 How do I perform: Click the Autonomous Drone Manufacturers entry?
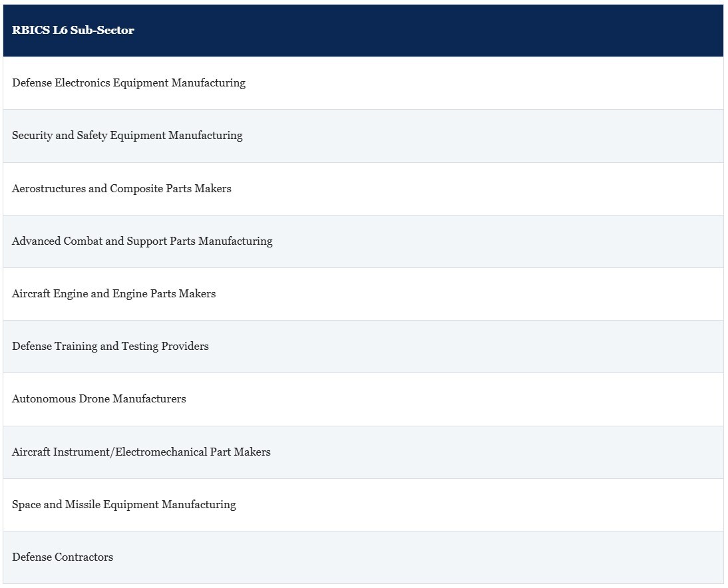99,398
